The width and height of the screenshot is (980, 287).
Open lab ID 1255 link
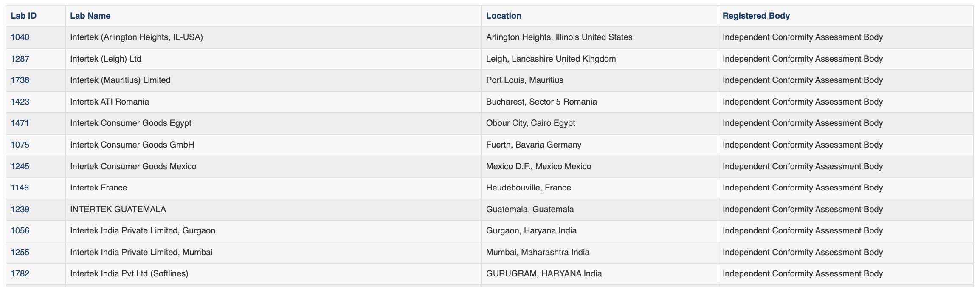click(x=20, y=253)
